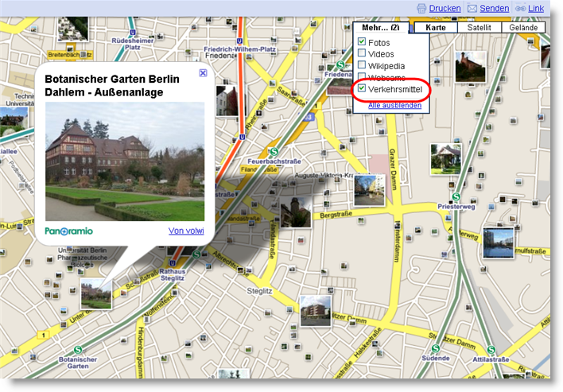Click the S-Bahn icon at Botanischer Garten

(78, 349)
